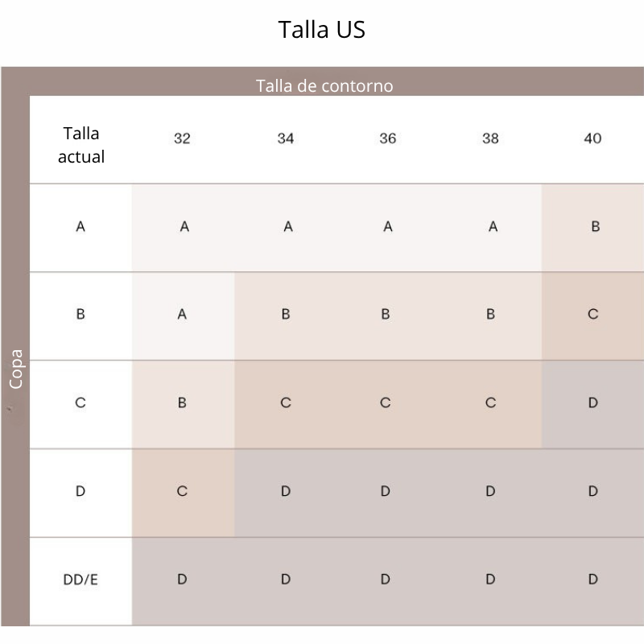Click the cell for cup B, band 32

tap(183, 315)
